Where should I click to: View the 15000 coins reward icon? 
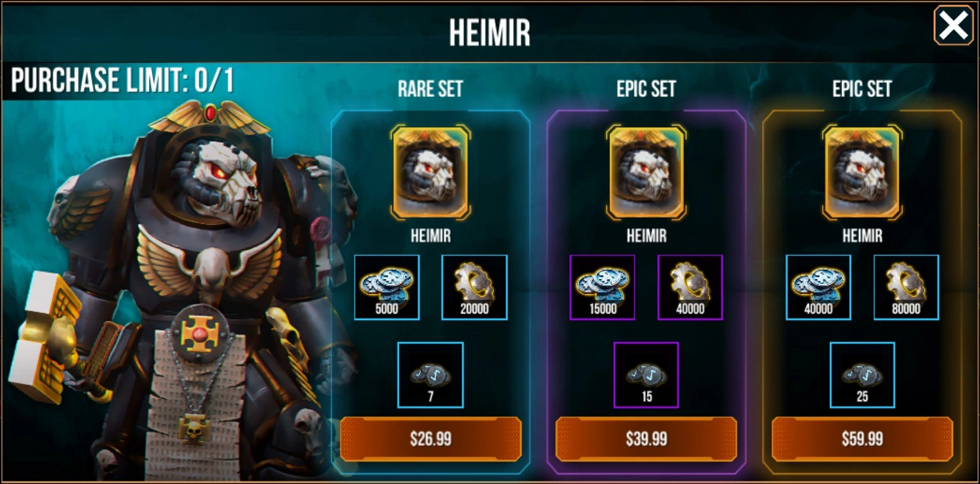point(602,287)
